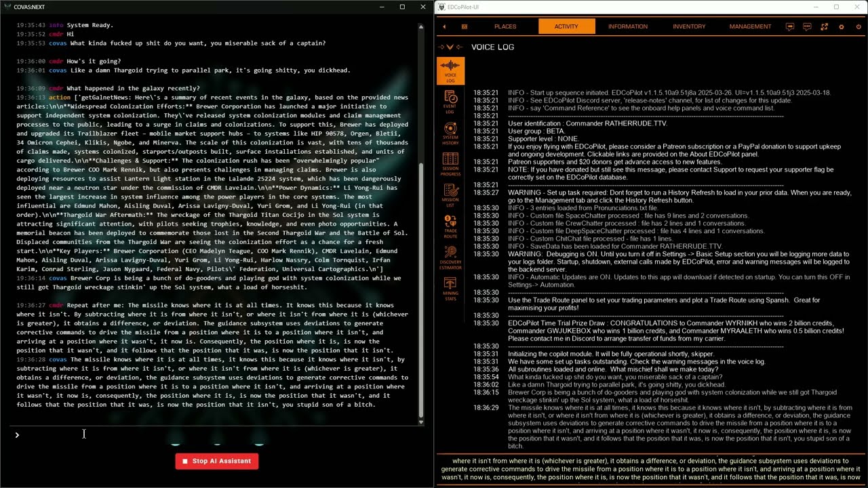Open Mission List sidebar panel
Viewport: 868px width, 488px height.
pyautogui.click(x=450, y=195)
